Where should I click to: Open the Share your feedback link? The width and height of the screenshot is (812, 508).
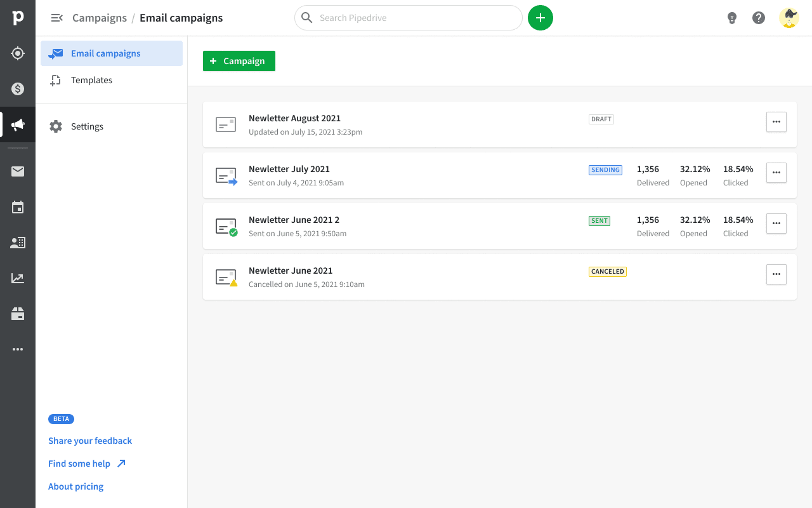tap(89, 440)
